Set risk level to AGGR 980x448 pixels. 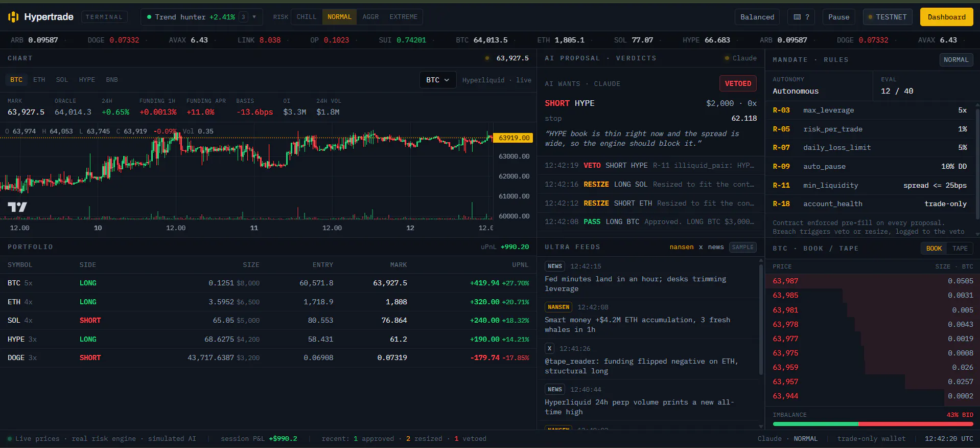(370, 17)
